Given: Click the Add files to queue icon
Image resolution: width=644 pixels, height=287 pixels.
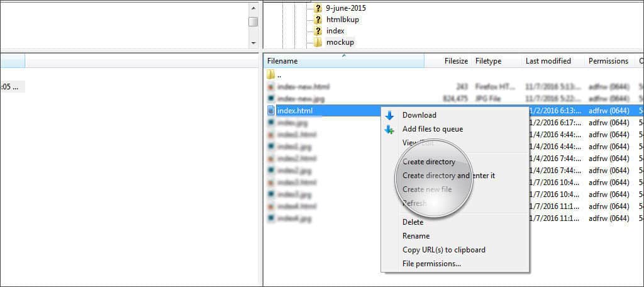Looking at the screenshot, I should tap(389, 129).
